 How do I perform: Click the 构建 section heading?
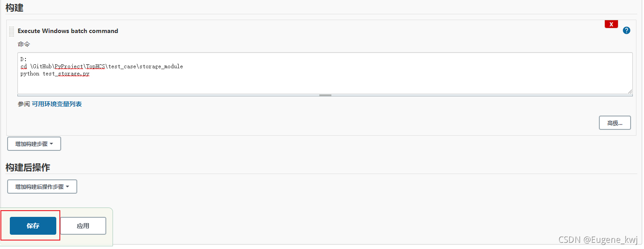tap(14, 7)
